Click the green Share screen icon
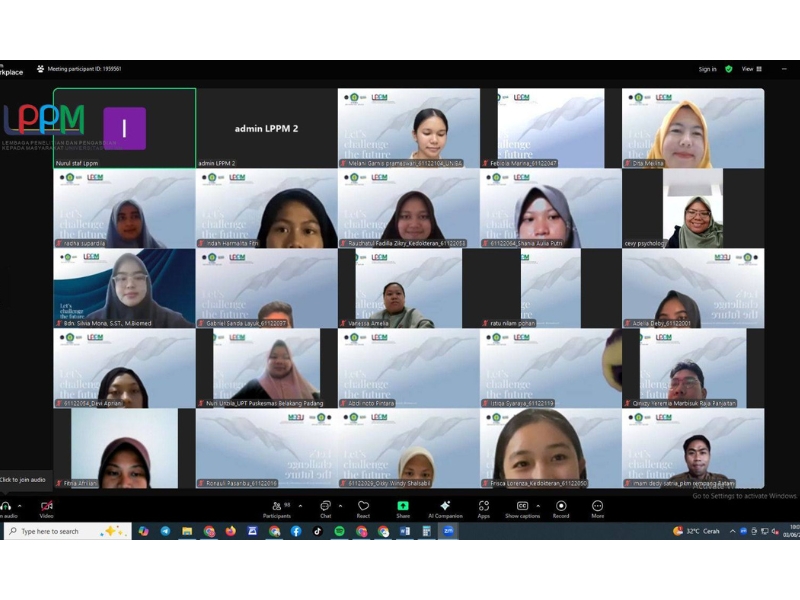800x600 pixels. point(403,506)
